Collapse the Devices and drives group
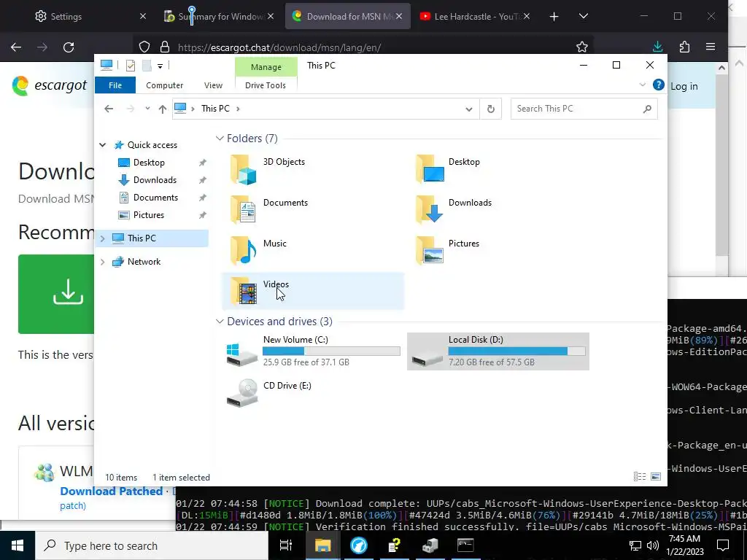 (x=220, y=322)
